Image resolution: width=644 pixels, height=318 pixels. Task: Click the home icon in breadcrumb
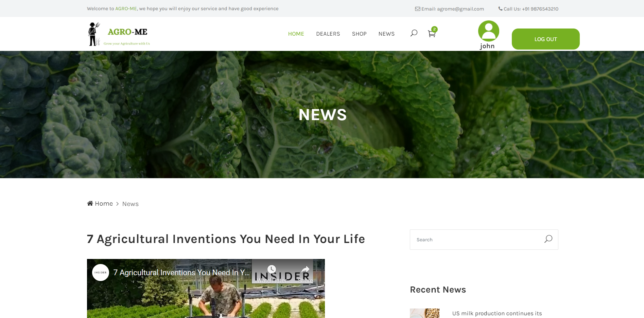(x=90, y=203)
